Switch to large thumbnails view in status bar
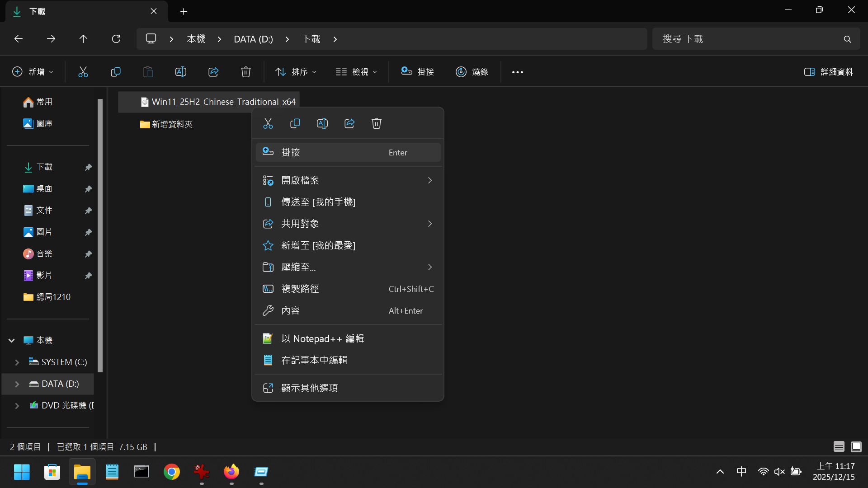The height and width of the screenshot is (488, 868). (x=856, y=447)
